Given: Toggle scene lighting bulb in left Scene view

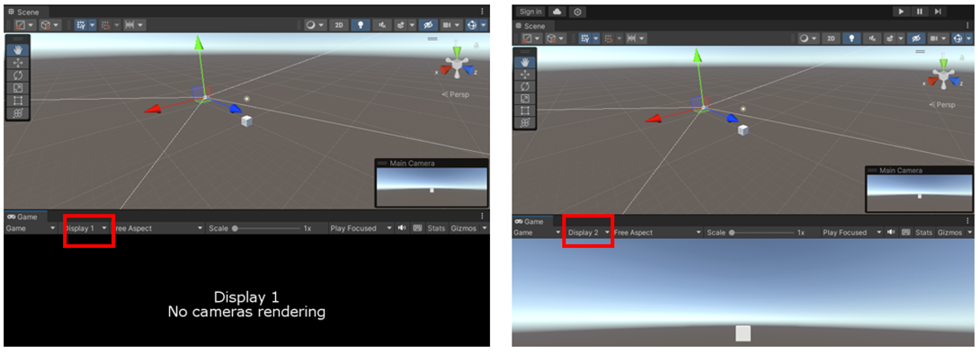Looking at the screenshot, I should click(360, 25).
